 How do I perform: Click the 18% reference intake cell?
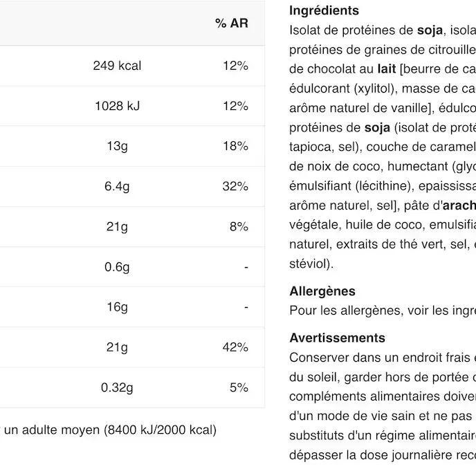pyautogui.click(x=235, y=146)
